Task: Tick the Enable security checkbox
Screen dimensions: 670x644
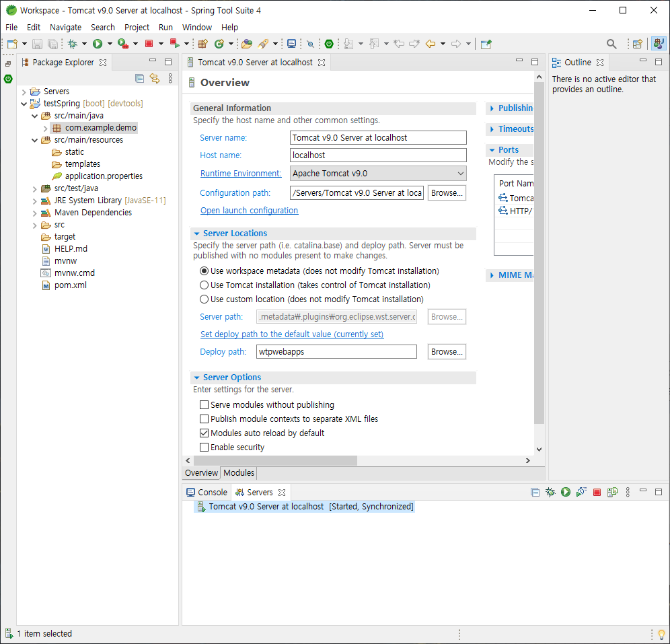Action: pos(204,447)
